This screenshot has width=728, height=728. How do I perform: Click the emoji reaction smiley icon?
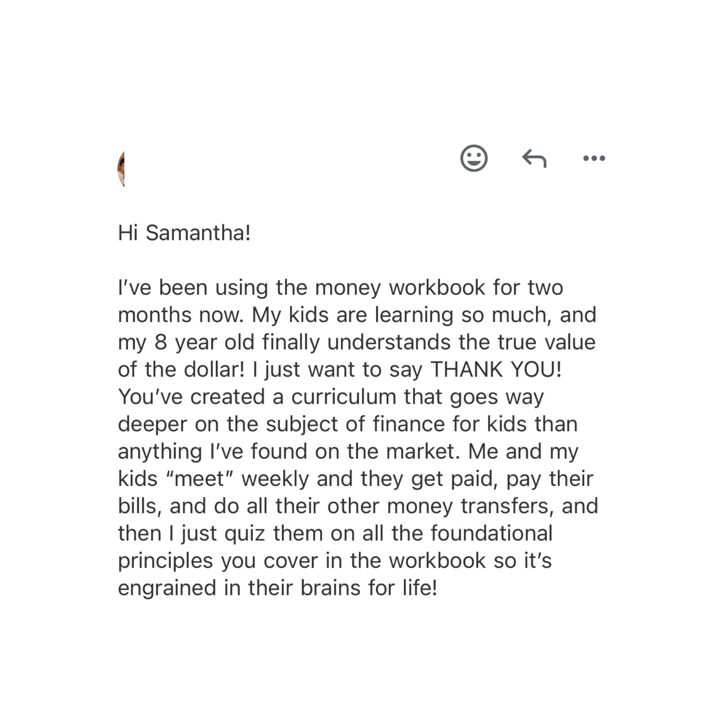474,159
